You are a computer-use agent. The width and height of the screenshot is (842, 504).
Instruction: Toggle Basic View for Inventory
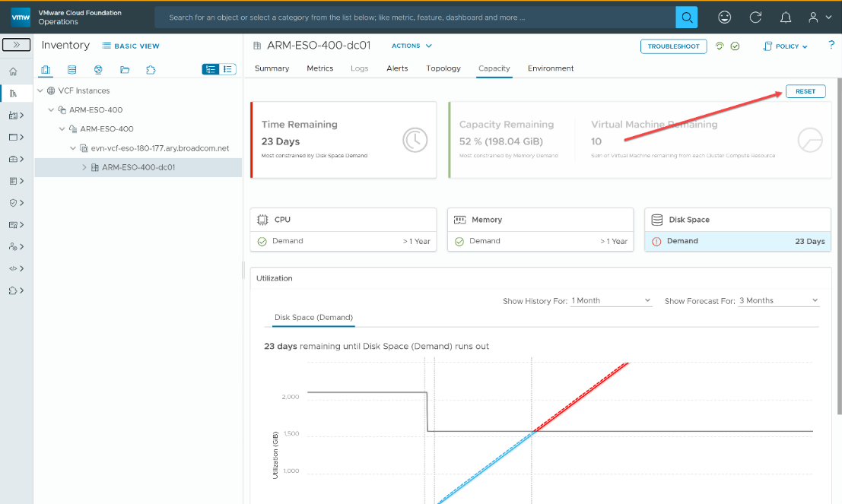[x=131, y=46]
